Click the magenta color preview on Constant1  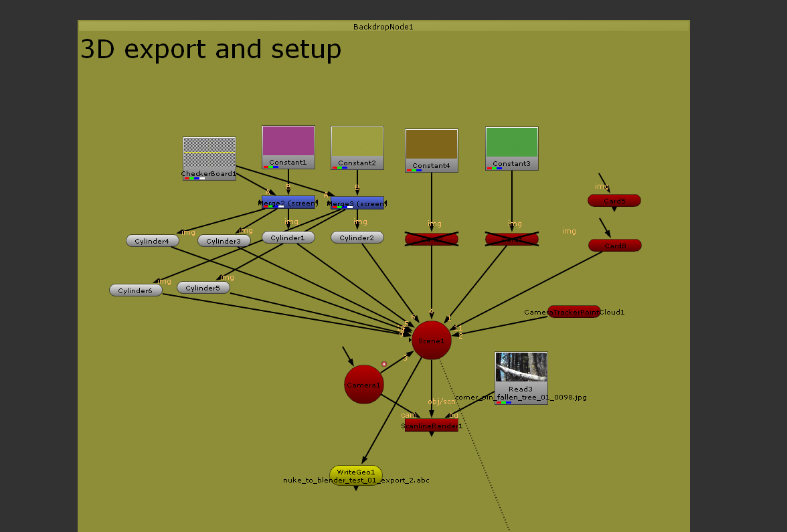[288, 141]
